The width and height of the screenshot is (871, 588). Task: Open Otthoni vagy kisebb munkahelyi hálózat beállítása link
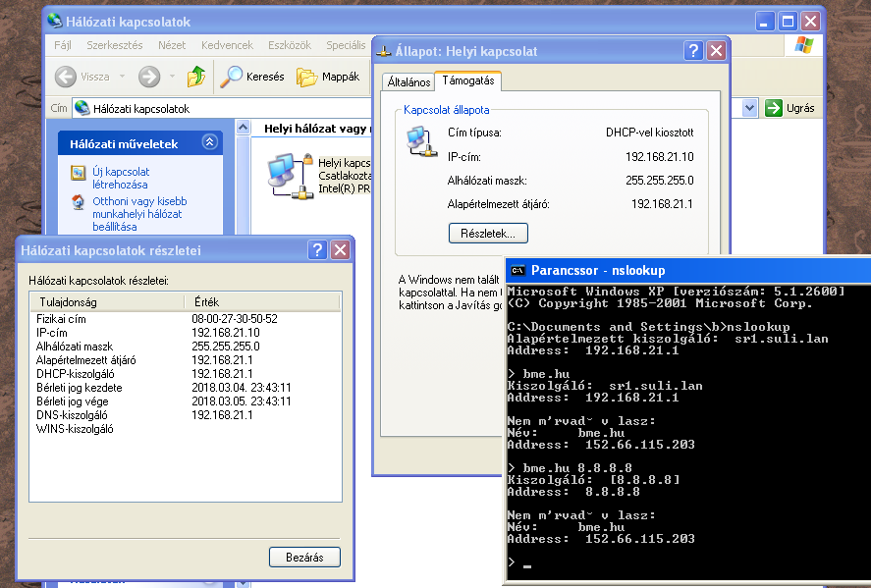tap(139, 214)
